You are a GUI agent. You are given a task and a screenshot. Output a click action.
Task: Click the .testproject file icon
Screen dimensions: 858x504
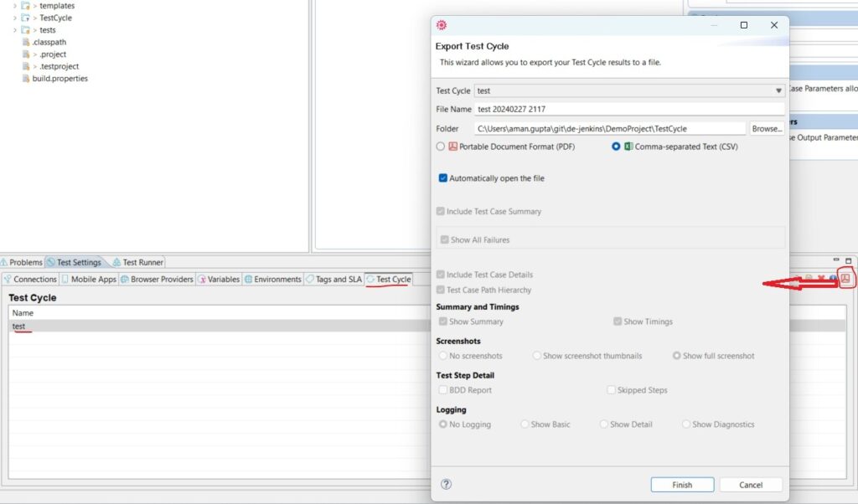pyautogui.click(x=26, y=66)
